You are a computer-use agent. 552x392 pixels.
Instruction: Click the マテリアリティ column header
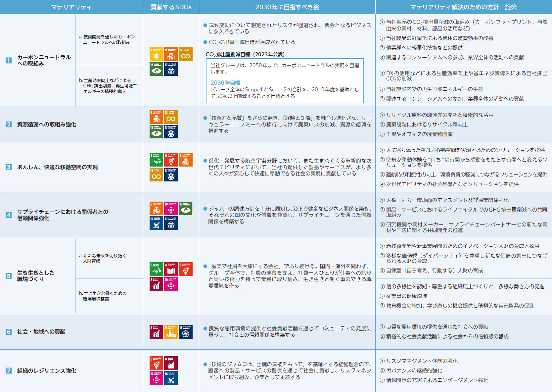(x=71, y=7)
